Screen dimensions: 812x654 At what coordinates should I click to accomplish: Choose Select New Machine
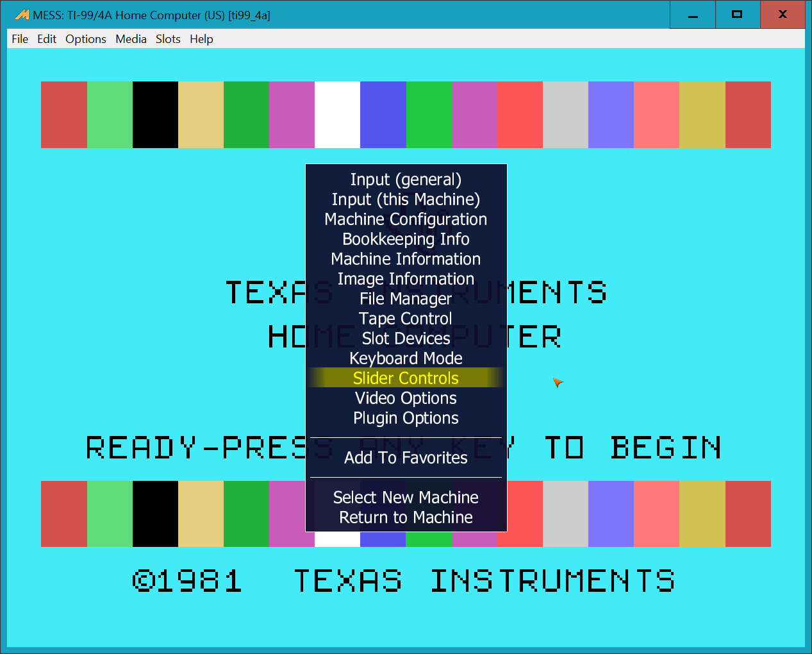(406, 498)
